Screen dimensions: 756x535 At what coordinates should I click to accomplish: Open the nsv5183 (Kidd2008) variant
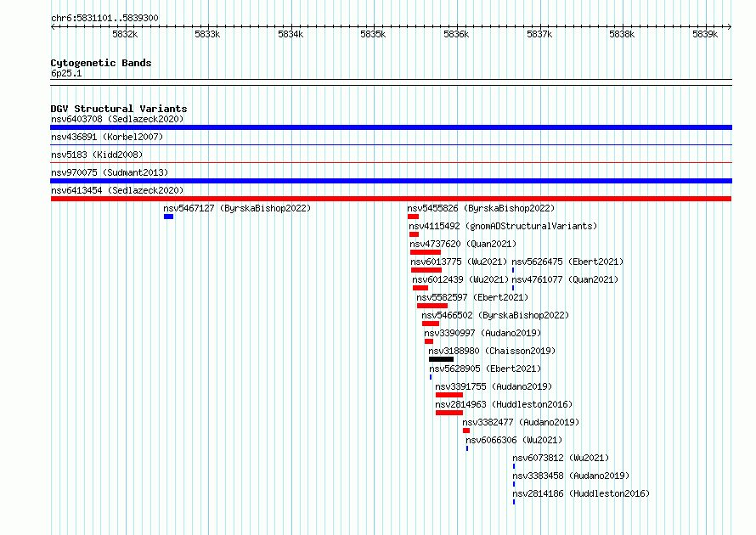tap(97, 155)
